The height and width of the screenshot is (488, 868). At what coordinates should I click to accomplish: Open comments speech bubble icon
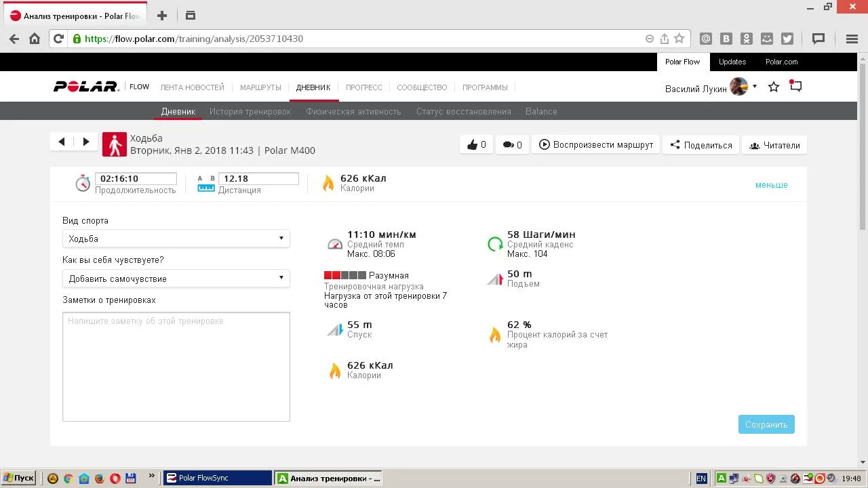coord(507,145)
